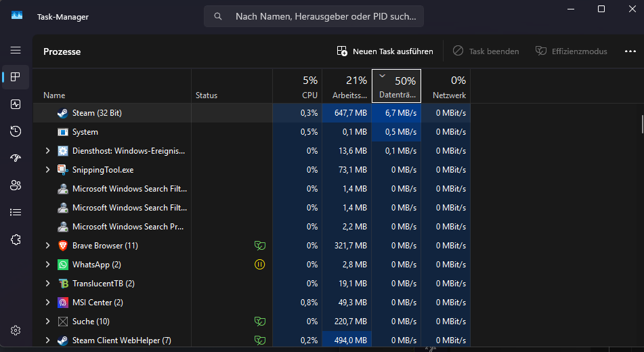Click the Diensthost process gear icon
The width and height of the screenshot is (644, 352).
tap(63, 151)
